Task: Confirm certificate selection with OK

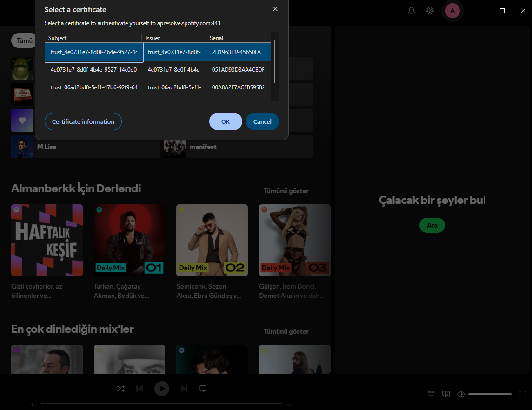Action: pyautogui.click(x=226, y=121)
